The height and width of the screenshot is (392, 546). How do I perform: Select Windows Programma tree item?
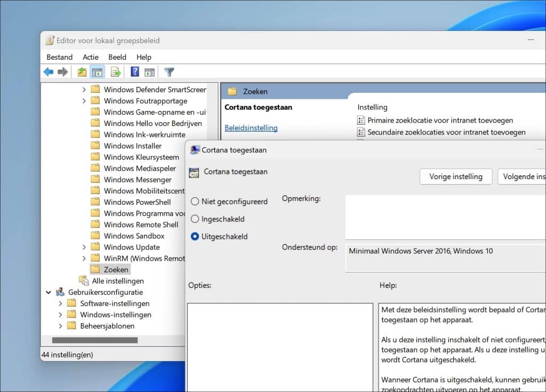(x=144, y=213)
